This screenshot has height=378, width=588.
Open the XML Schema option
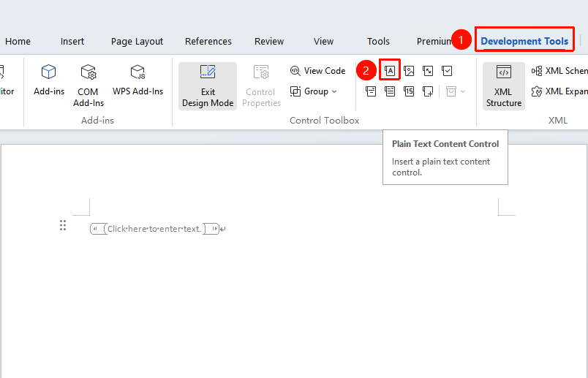click(559, 70)
